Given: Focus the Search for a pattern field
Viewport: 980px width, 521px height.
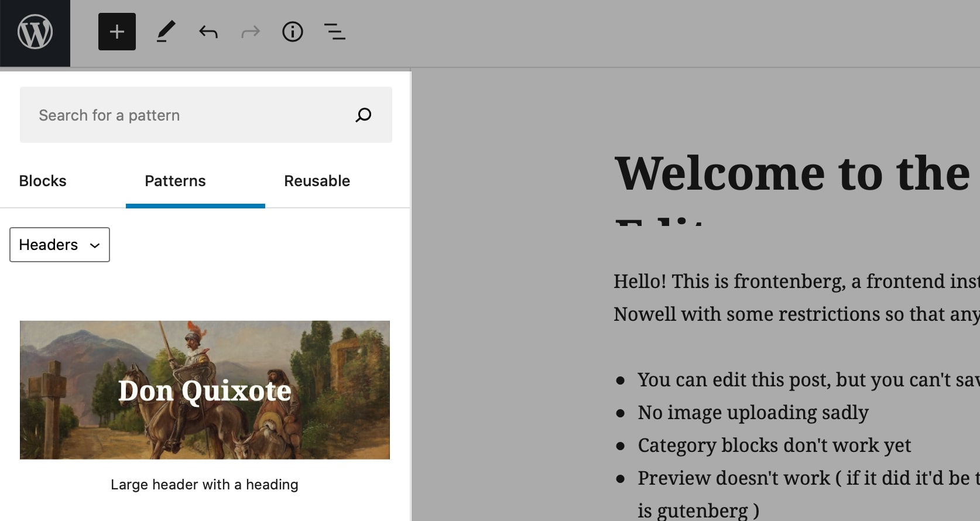Looking at the screenshot, I should click(206, 115).
